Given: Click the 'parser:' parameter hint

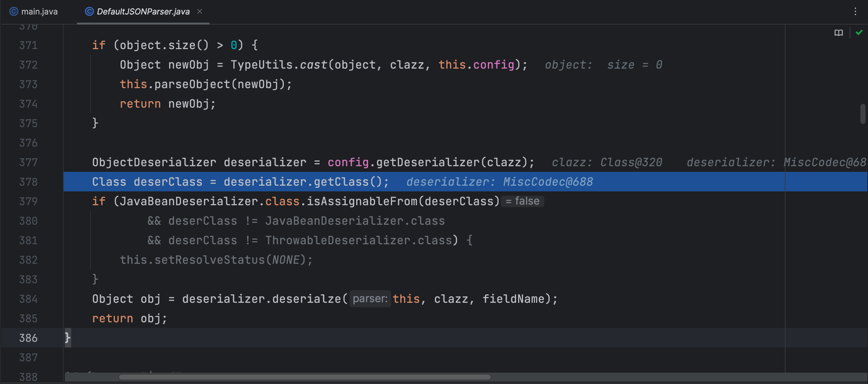Looking at the screenshot, I should [x=370, y=298].
